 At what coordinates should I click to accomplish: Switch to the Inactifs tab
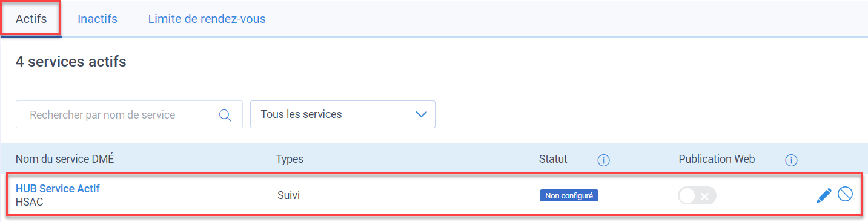coord(98,19)
